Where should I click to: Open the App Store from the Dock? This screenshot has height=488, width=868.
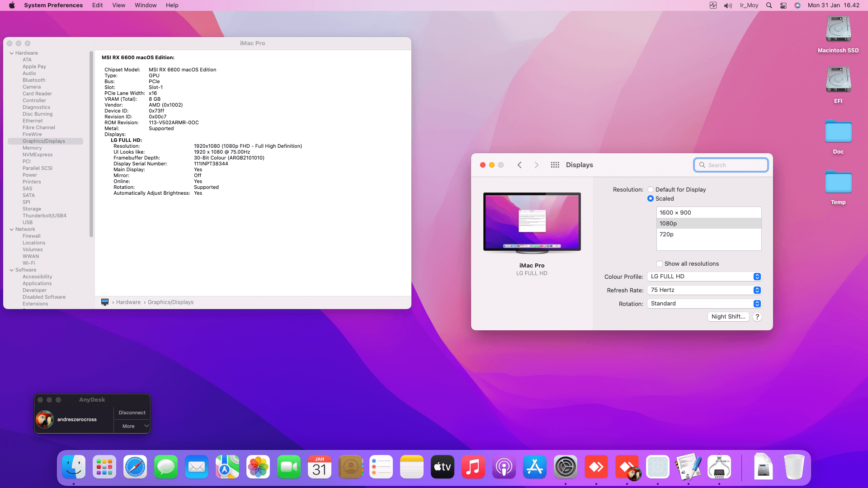coord(534,467)
